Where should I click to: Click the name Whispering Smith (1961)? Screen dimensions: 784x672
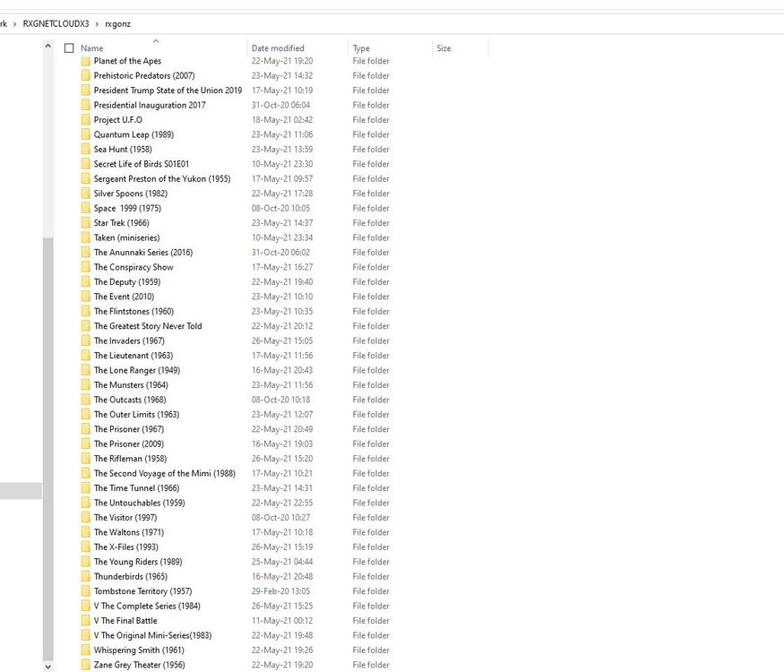139,650
